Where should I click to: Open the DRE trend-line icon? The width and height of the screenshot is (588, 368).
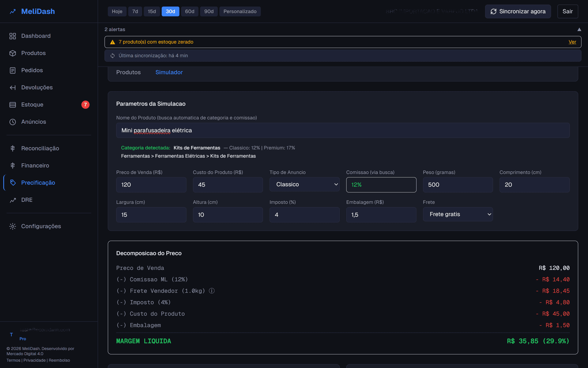(13, 200)
